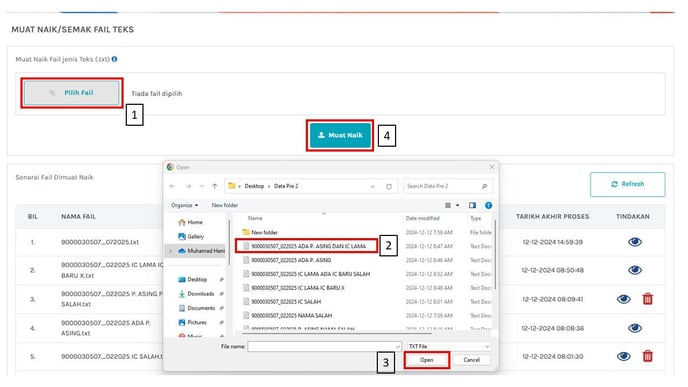View the file dated 12-12-2024 08:50:48
The height and width of the screenshot is (387, 688).
[634, 270]
